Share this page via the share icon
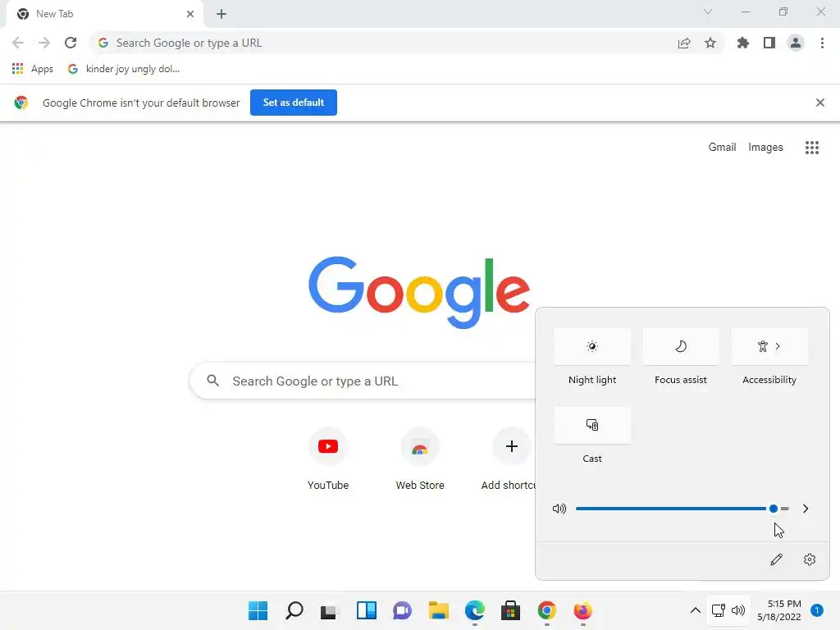Viewport: 840px width, 630px height. [x=684, y=43]
